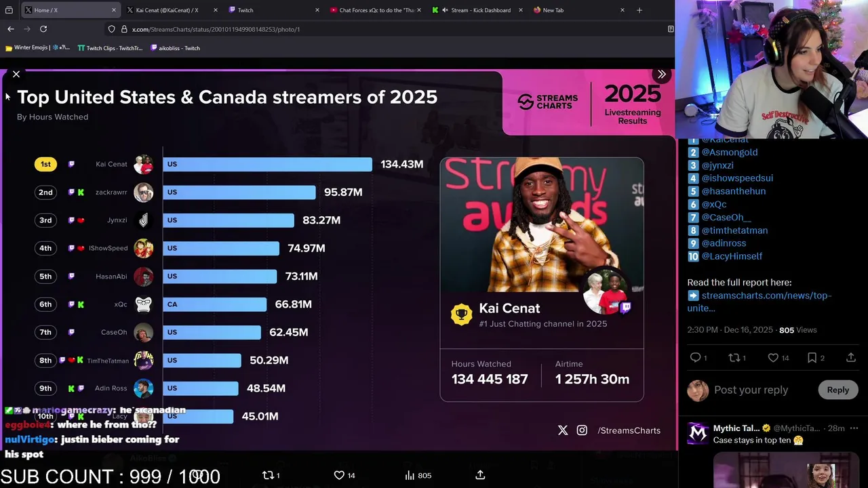Close the Home / X tab
Viewport: 868px width, 488px height.
coord(113,10)
